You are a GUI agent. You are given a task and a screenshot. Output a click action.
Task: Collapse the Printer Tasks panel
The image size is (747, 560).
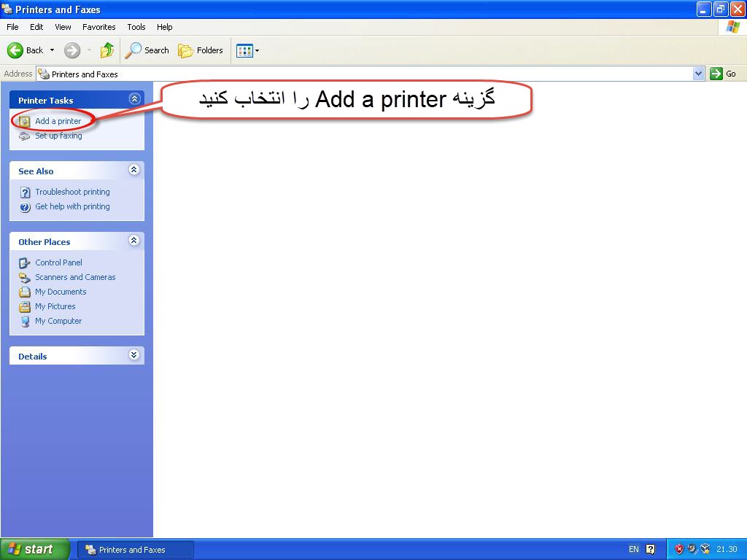click(133, 99)
